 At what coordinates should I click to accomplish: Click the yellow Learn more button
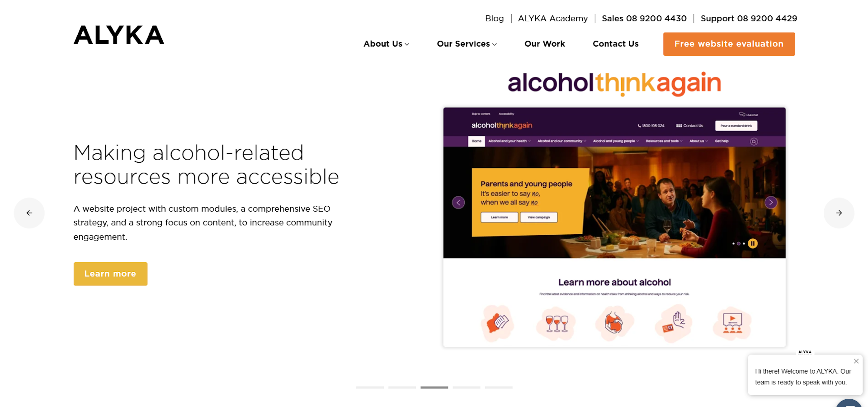110,274
